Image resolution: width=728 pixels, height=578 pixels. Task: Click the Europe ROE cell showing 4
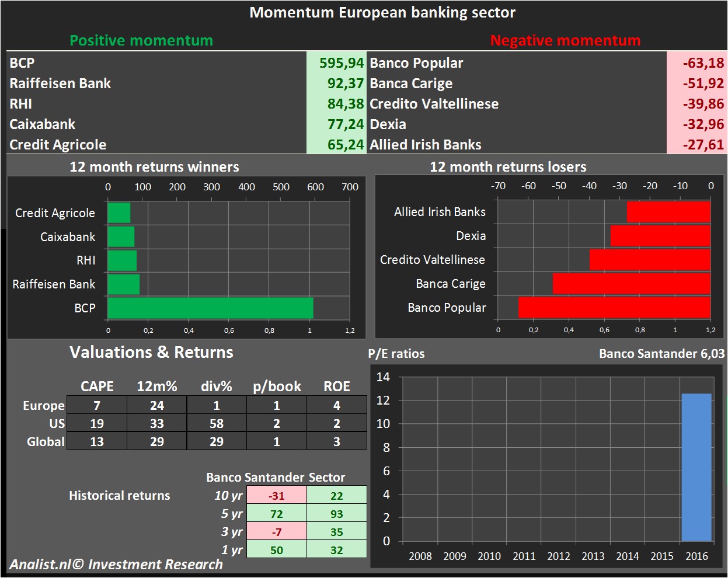point(337,405)
